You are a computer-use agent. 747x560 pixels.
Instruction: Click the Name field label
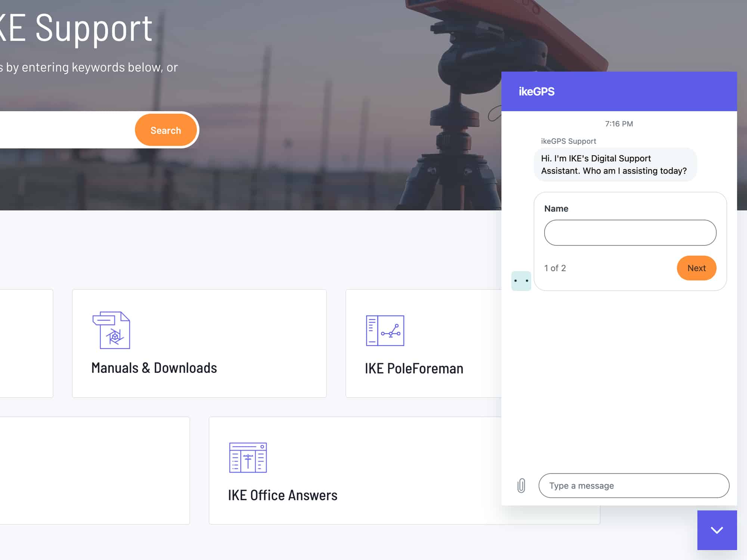click(556, 209)
